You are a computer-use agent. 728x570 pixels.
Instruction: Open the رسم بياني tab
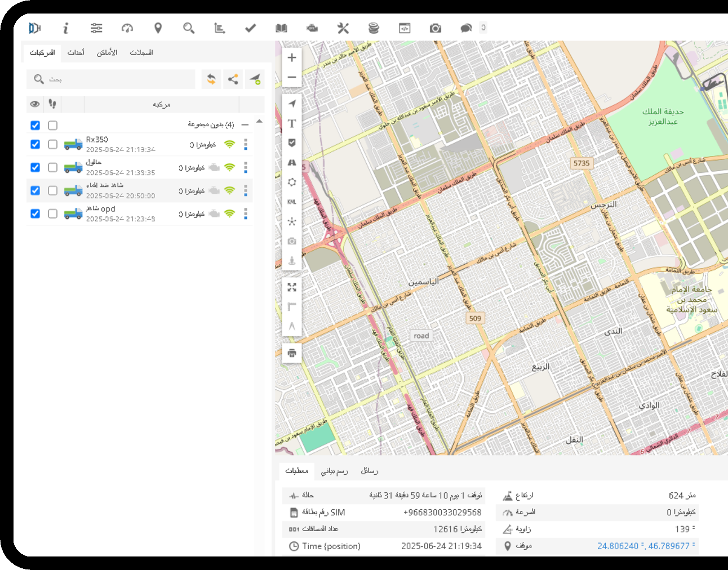click(x=335, y=471)
